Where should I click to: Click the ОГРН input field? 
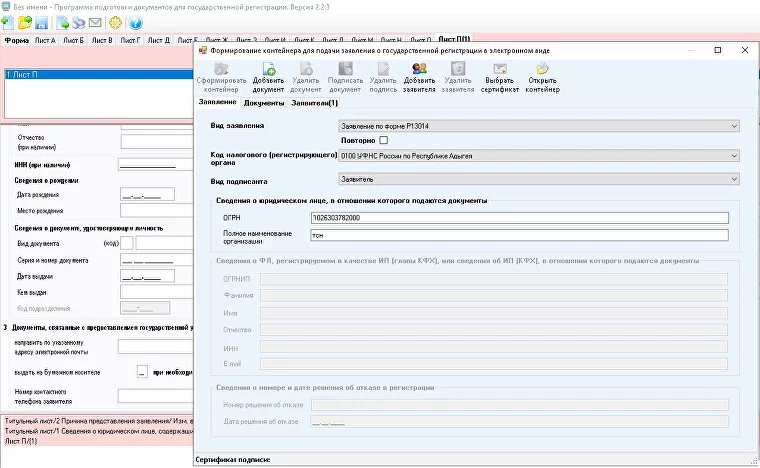point(520,218)
